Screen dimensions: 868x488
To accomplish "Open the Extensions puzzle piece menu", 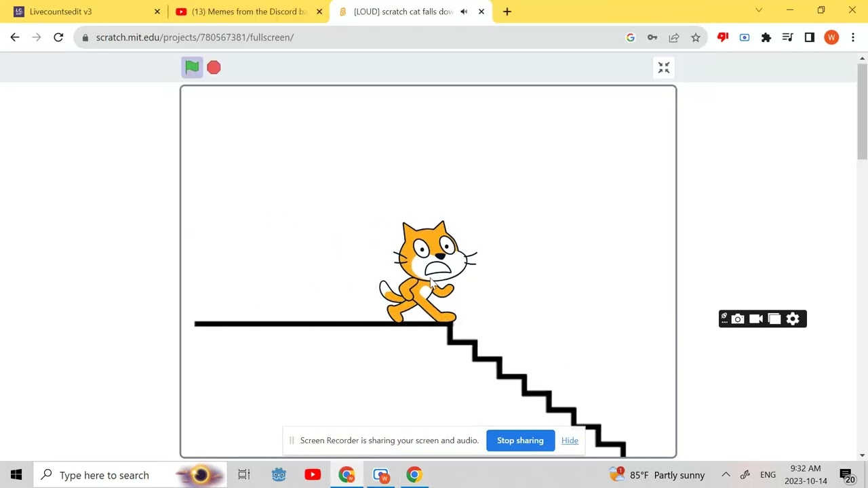I will tap(766, 37).
